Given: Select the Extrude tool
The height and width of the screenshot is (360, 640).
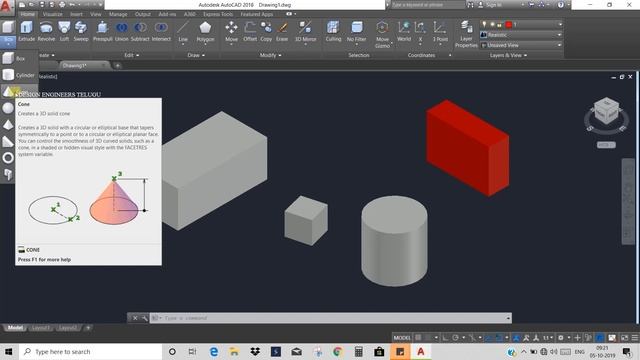Looking at the screenshot, I should [x=27, y=31].
